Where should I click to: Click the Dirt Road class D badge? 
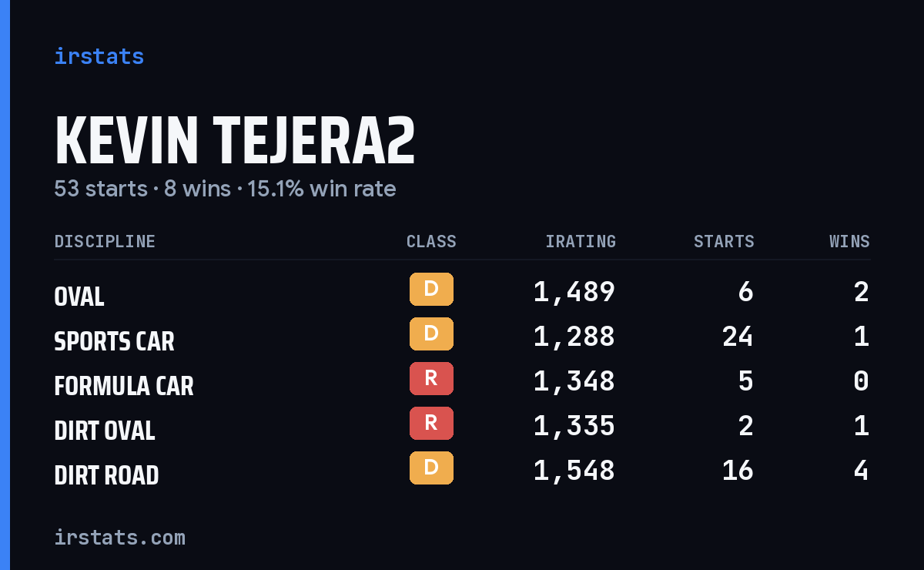point(431,468)
